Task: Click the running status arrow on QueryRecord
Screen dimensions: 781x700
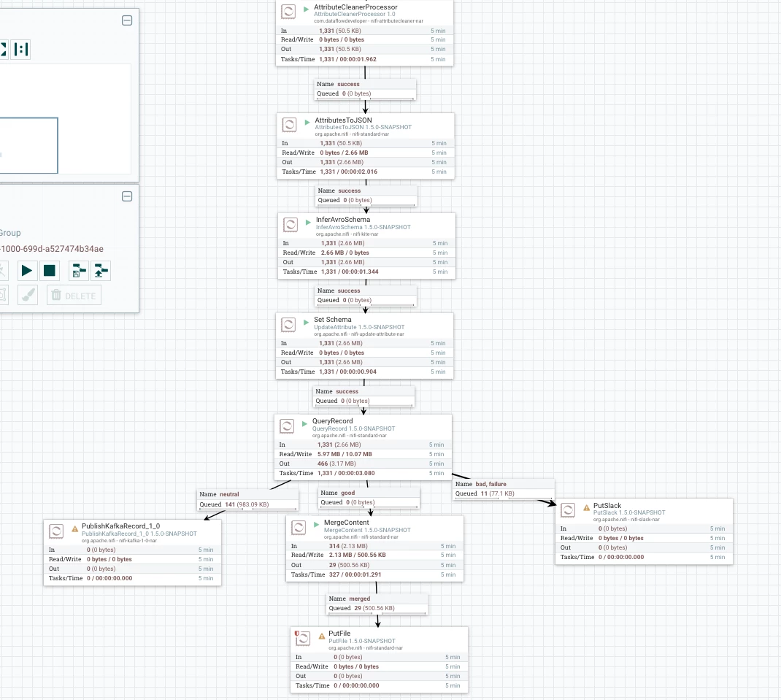Action: pyautogui.click(x=305, y=423)
